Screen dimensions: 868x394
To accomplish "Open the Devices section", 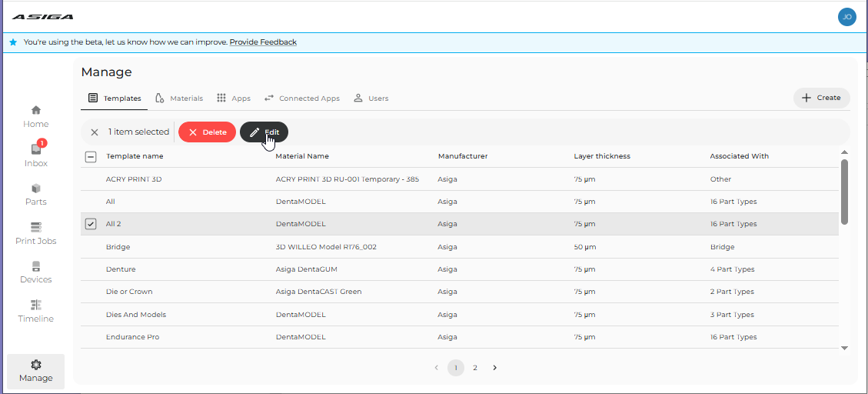I will point(36,272).
